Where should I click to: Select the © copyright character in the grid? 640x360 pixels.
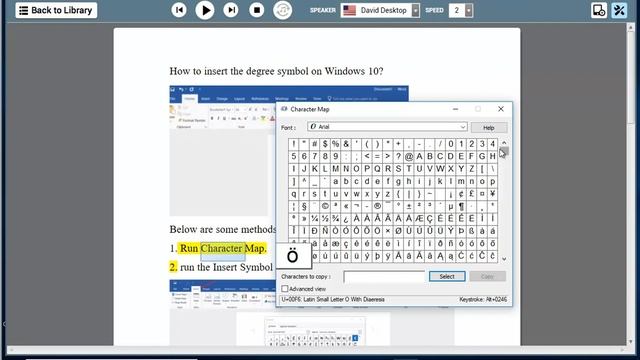(x=325, y=206)
